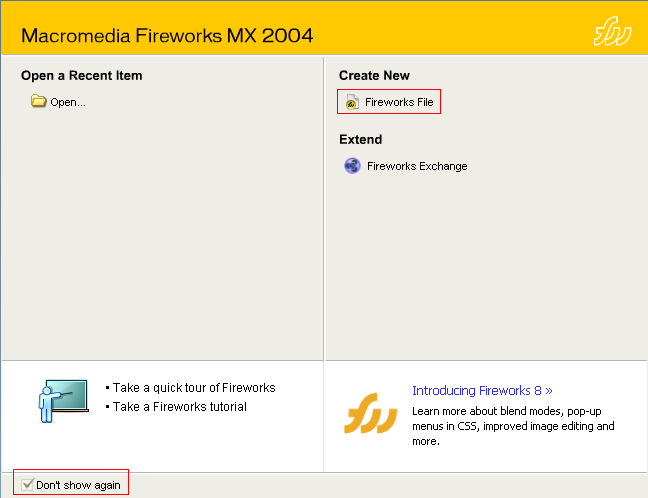Click the orange Fireworks 8 logo
Viewport: 648px width, 498px height.
click(370, 412)
